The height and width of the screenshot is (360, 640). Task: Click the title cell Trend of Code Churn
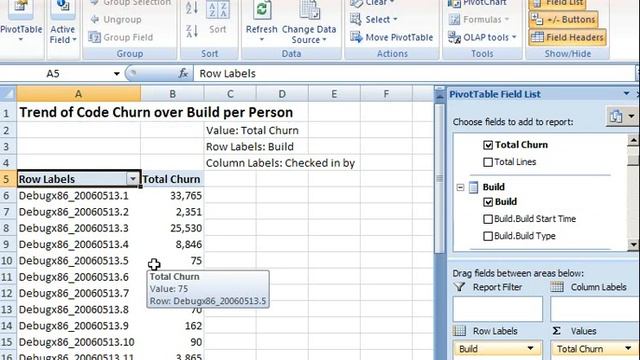156,112
